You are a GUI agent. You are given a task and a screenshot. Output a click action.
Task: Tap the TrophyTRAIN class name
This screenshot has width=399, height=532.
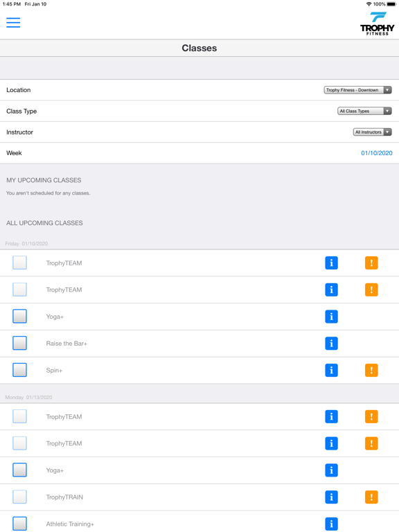click(x=64, y=497)
